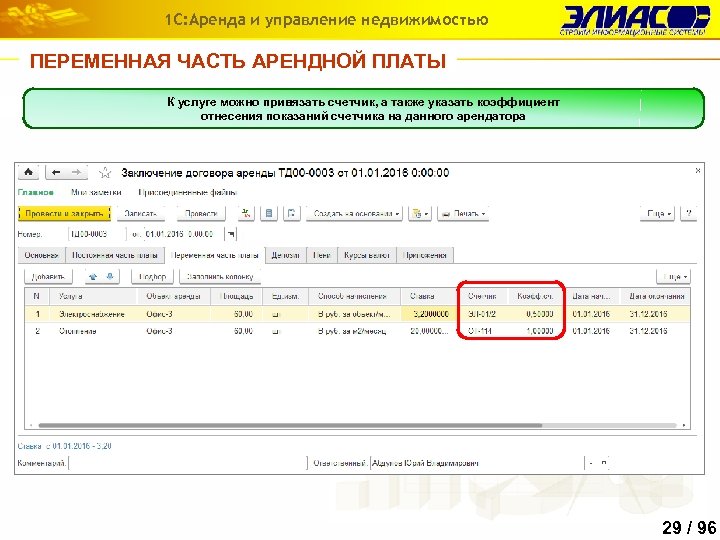This screenshot has height=540, width=720.
Task: Open help with the question mark button
Action: click(688, 213)
